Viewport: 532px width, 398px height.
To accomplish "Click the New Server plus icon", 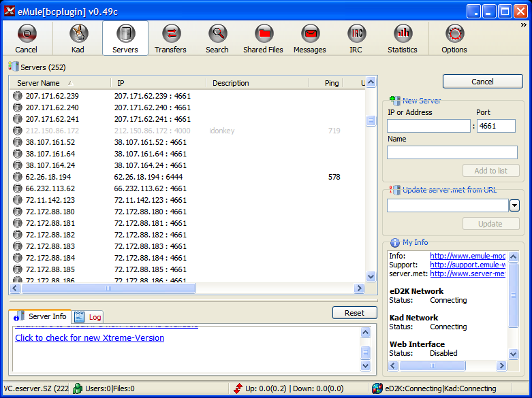I will tap(395, 100).
